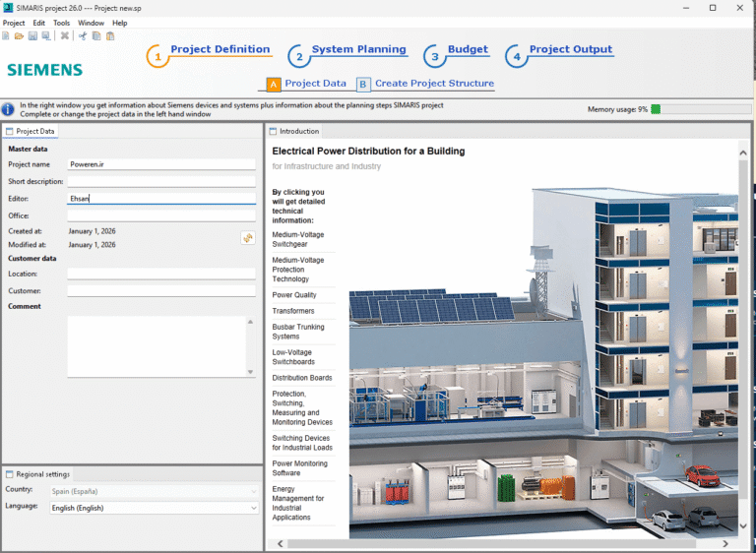
Task: Open the Project Data sub-step link
Action: [315, 84]
